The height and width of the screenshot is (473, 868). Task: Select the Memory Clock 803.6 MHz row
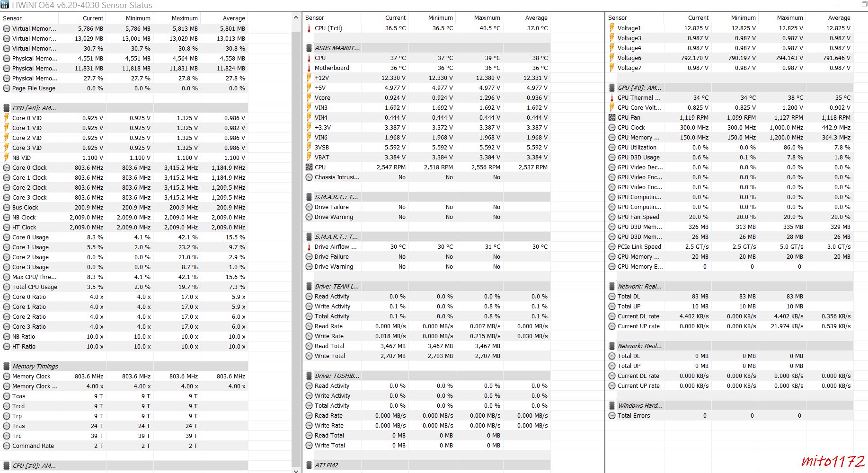coord(124,376)
